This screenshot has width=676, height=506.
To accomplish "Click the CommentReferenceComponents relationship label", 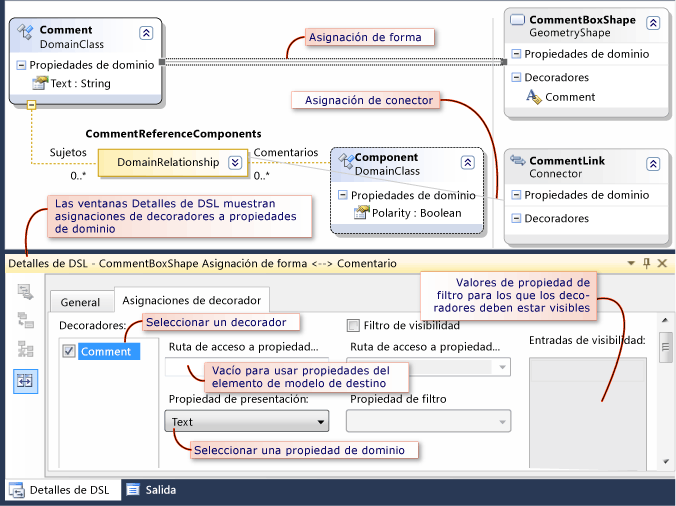I will [173, 134].
